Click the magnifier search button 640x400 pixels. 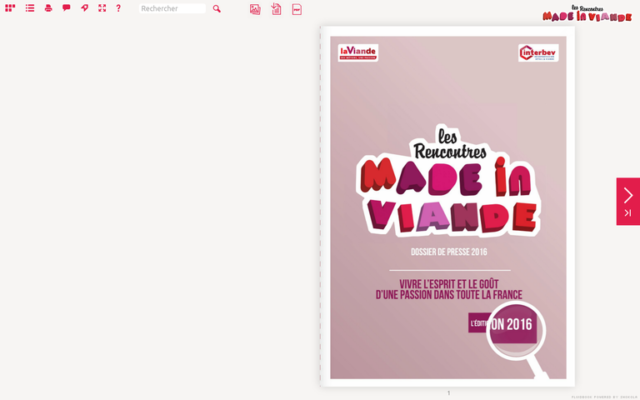point(217,9)
